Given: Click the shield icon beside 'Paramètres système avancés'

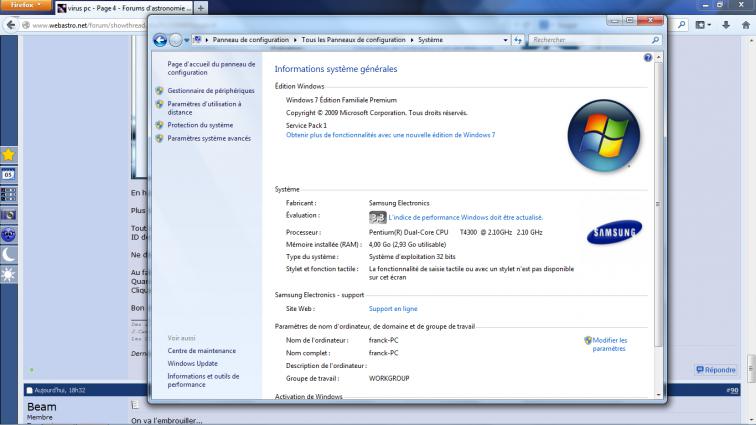Looking at the screenshot, I should (160, 138).
